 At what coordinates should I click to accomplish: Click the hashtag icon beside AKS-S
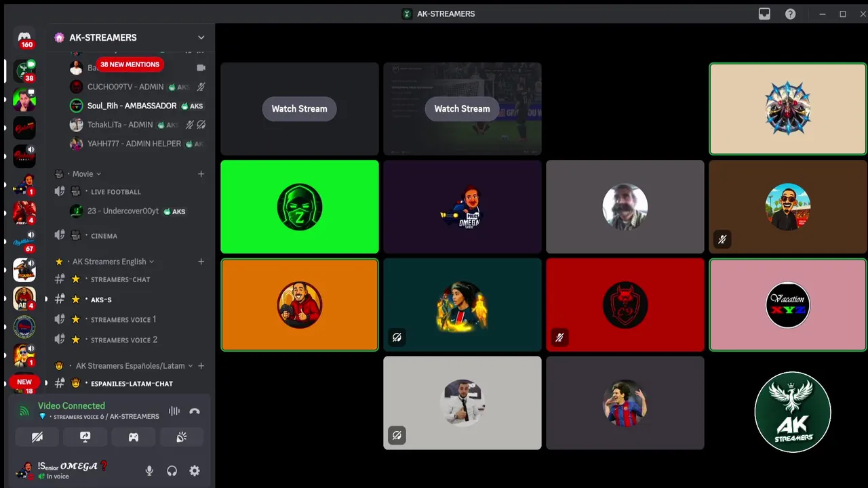click(x=60, y=300)
